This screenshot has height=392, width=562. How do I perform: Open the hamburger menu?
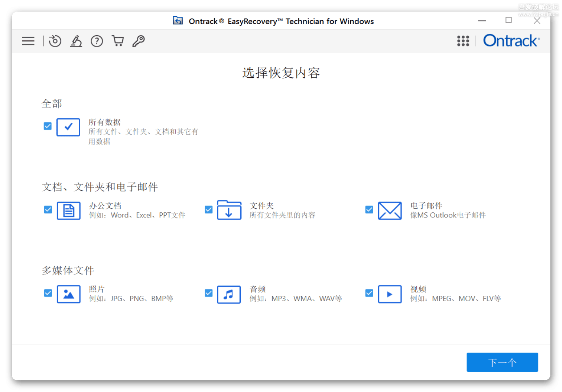coord(28,41)
